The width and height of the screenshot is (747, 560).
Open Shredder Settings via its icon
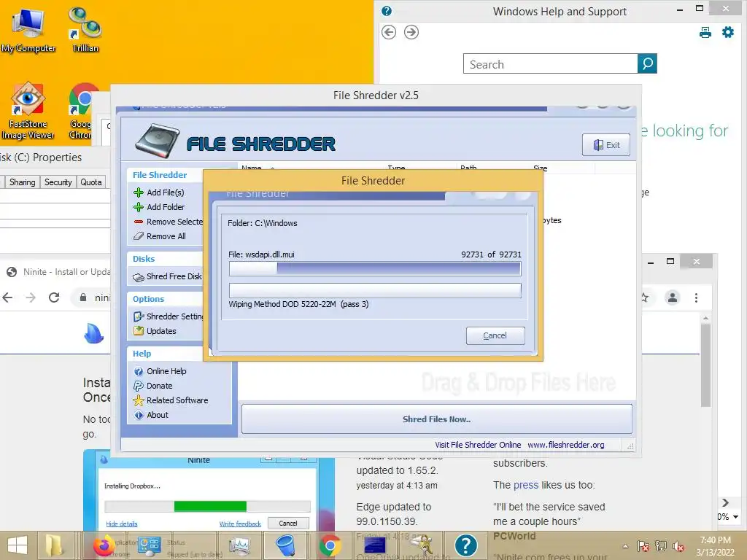139,316
